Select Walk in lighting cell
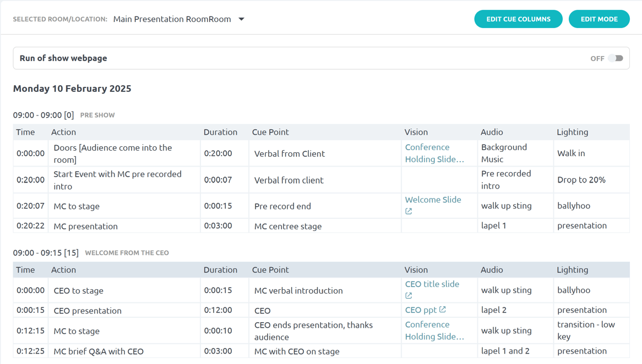The image size is (642, 364). click(x=592, y=153)
